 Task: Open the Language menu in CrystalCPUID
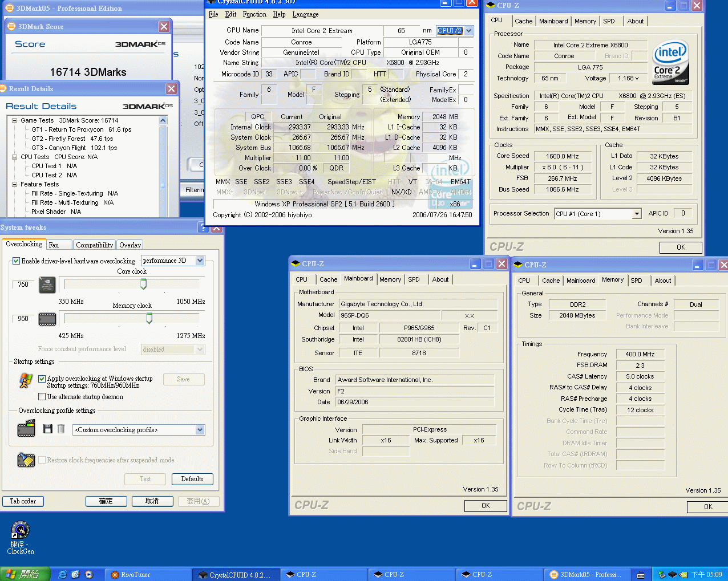click(x=305, y=14)
